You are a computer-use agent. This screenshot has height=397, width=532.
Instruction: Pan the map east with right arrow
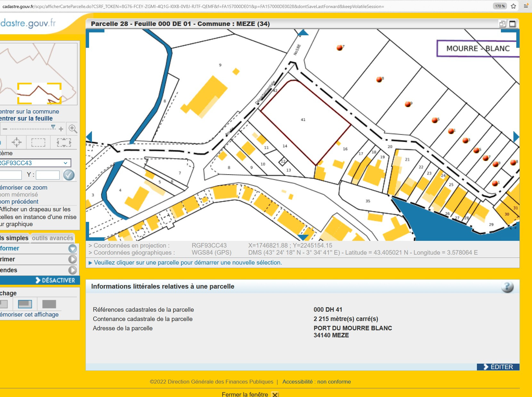pyautogui.click(x=516, y=137)
